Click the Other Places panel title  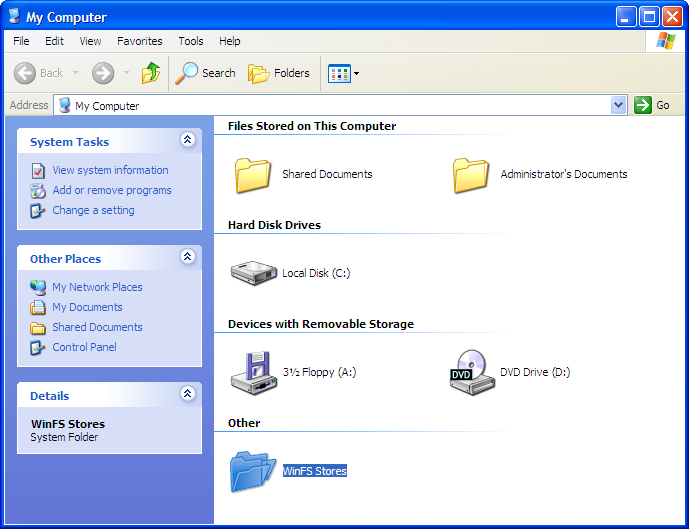coord(65,259)
